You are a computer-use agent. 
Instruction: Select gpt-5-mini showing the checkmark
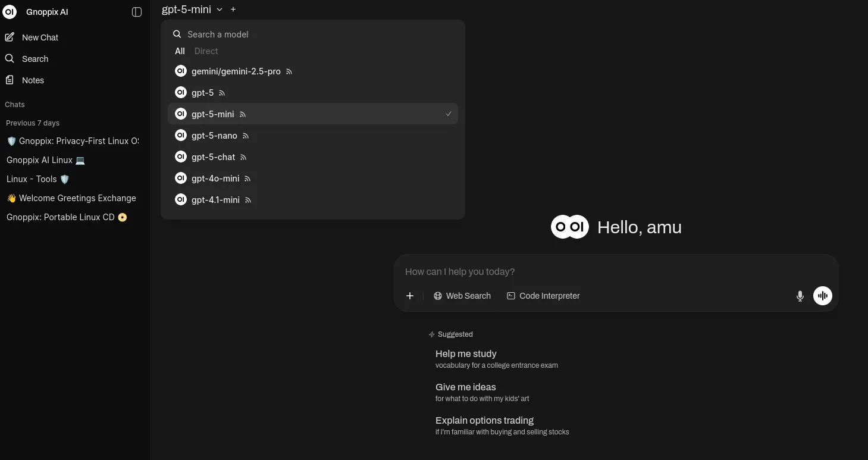point(212,114)
